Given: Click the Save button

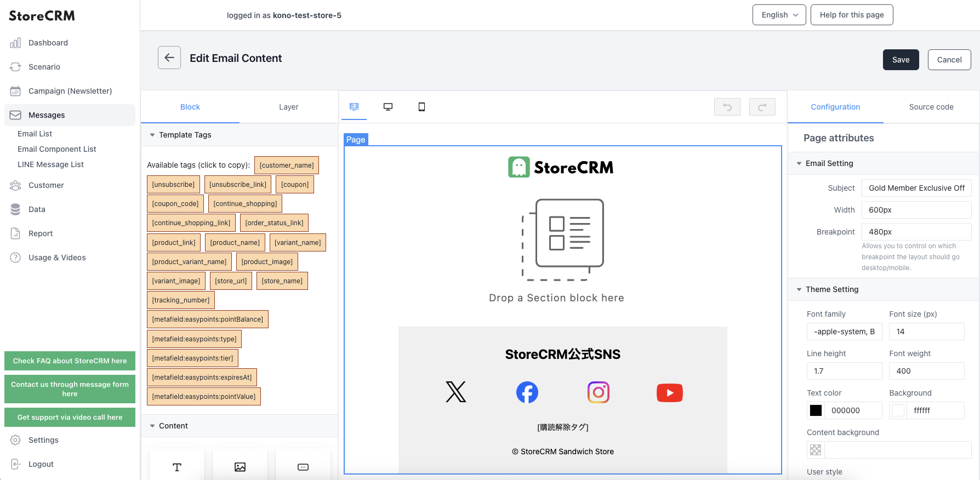Looking at the screenshot, I should 901,60.
